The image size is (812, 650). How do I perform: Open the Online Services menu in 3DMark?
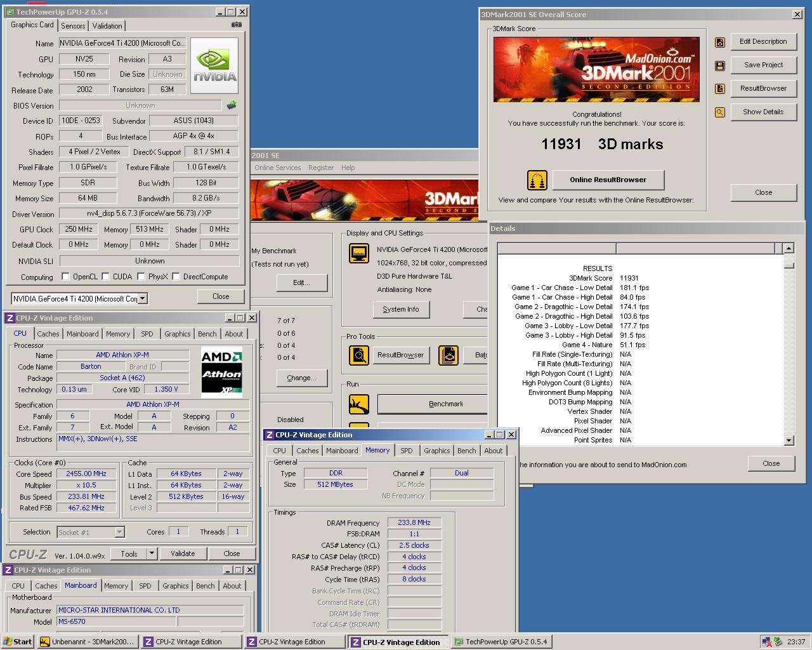(278, 168)
